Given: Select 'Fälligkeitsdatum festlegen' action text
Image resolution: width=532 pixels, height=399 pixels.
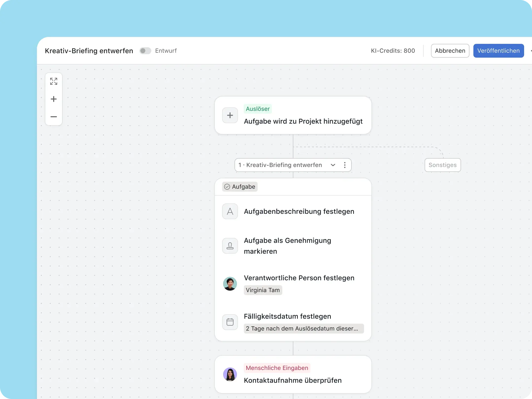Looking at the screenshot, I should (x=287, y=316).
